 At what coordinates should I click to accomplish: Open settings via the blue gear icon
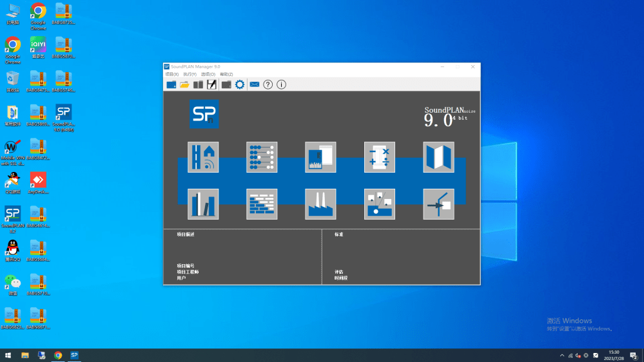click(x=240, y=84)
